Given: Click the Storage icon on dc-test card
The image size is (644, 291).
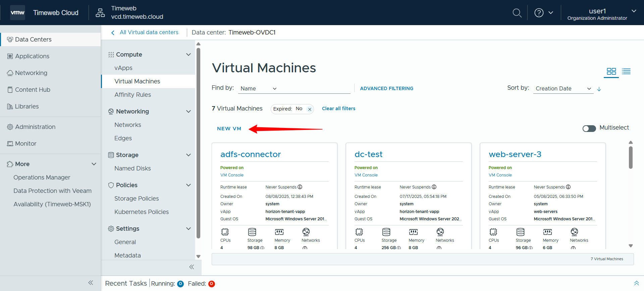Looking at the screenshot, I should pos(386,232).
